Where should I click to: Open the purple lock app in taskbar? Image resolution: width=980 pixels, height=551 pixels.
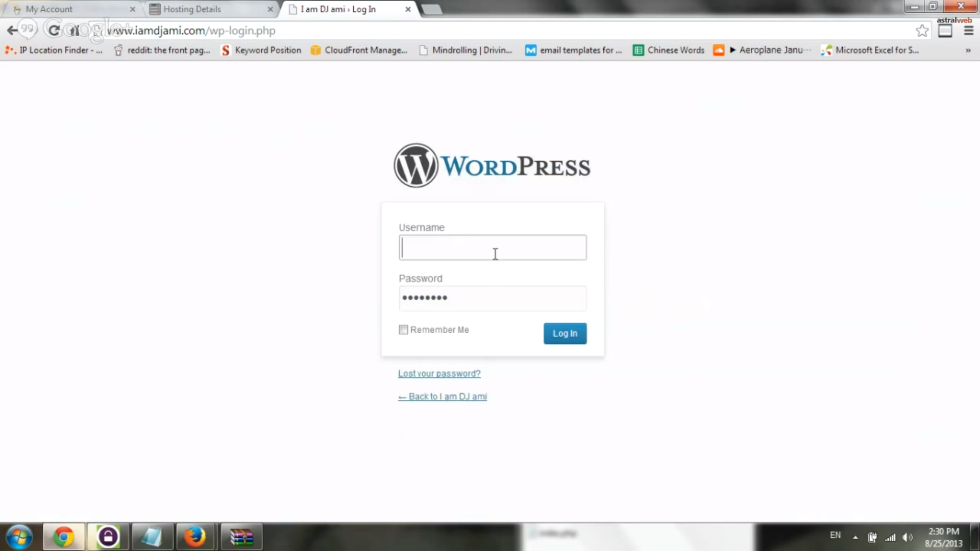[108, 537]
